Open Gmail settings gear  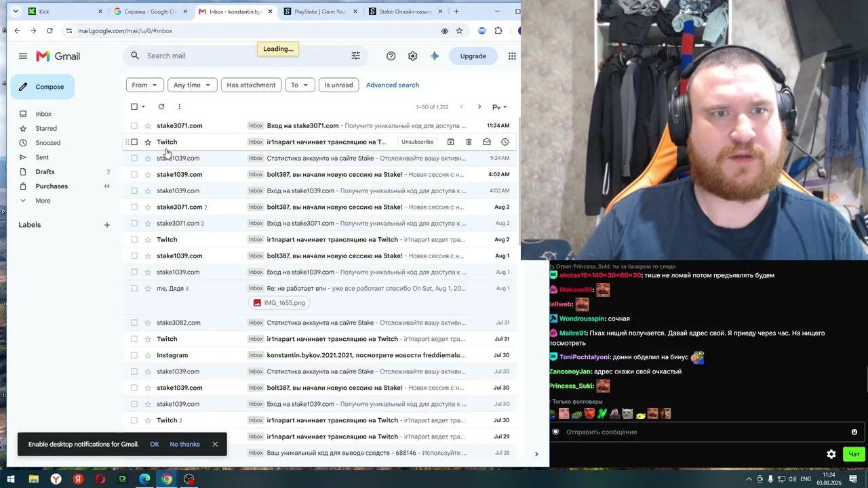tap(412, 56)
